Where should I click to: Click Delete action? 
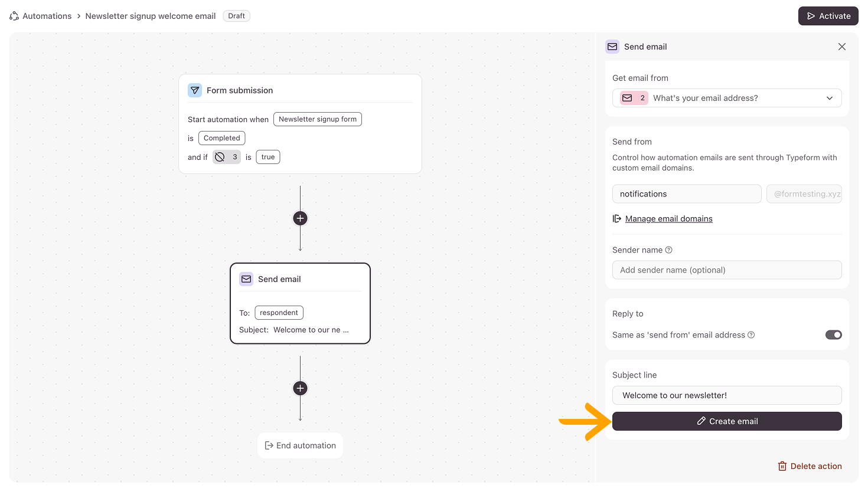(x=810, y=466)
